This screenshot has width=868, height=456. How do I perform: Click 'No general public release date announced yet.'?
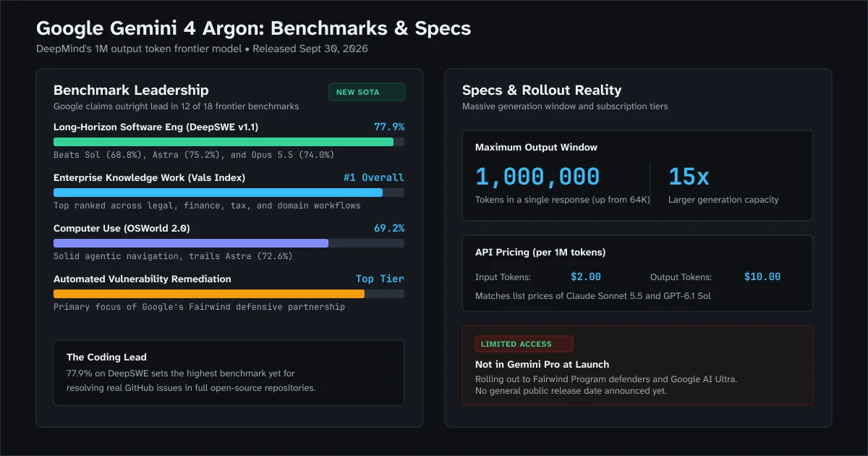[571, 391]
